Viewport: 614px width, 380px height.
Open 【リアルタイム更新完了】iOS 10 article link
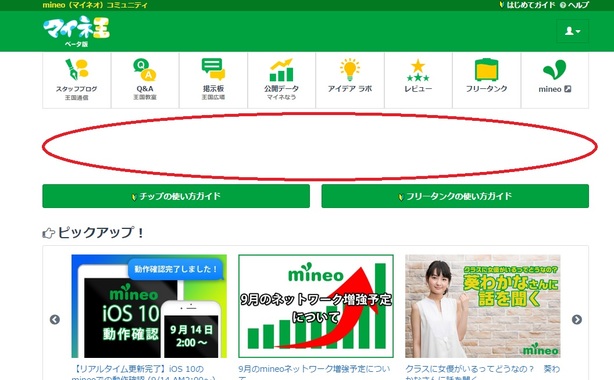pyautogui.click(x=144, y=374)
